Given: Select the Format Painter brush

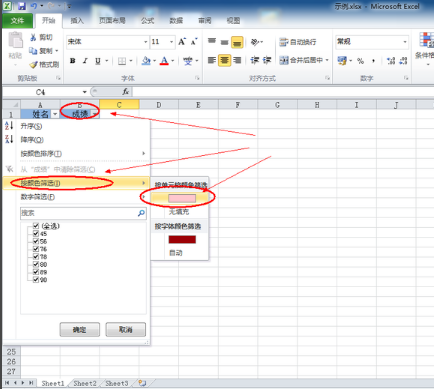Looking at the screenshot, I should [x=44, y=64].
